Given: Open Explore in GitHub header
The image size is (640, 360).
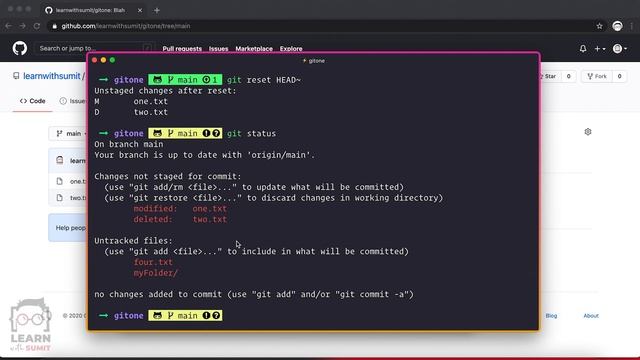Looking at the screenshot, I should tap(291, 49).
